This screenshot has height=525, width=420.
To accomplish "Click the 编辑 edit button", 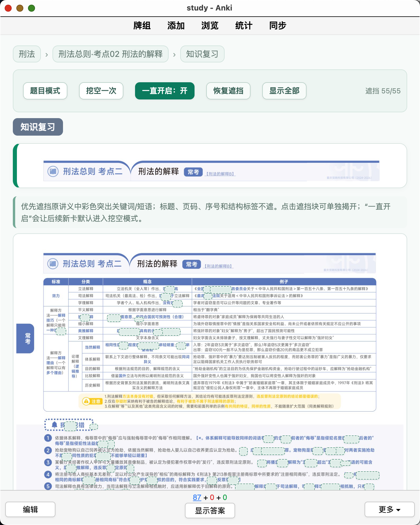I will click(x=30, y=509).
